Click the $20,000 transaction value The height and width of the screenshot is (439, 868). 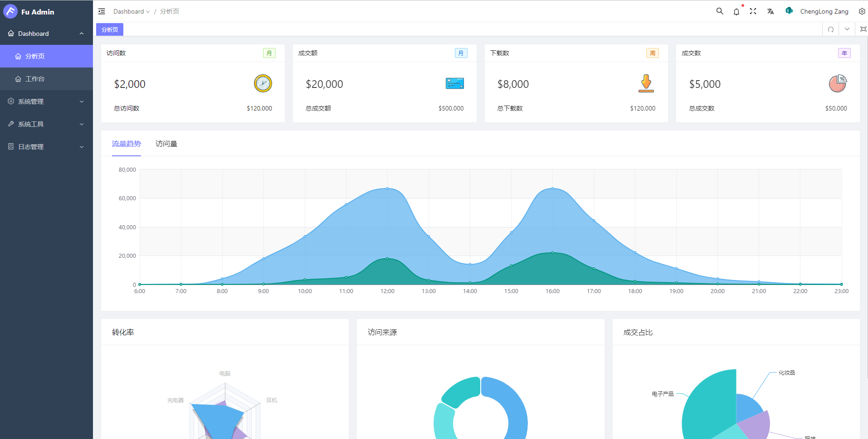point(324,84)
